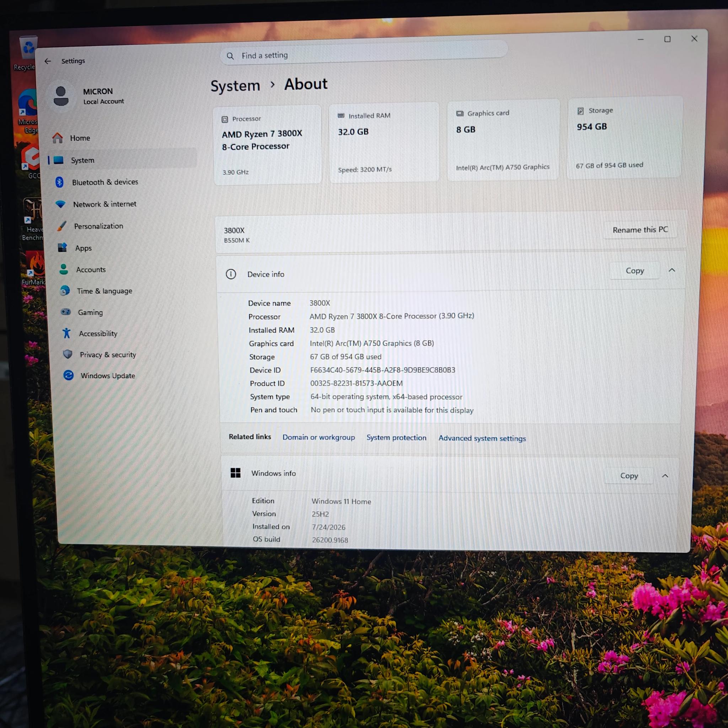Viewport: 728px width, 728px height.
Task: Click the Home house icon
Action: coord(58,138)
